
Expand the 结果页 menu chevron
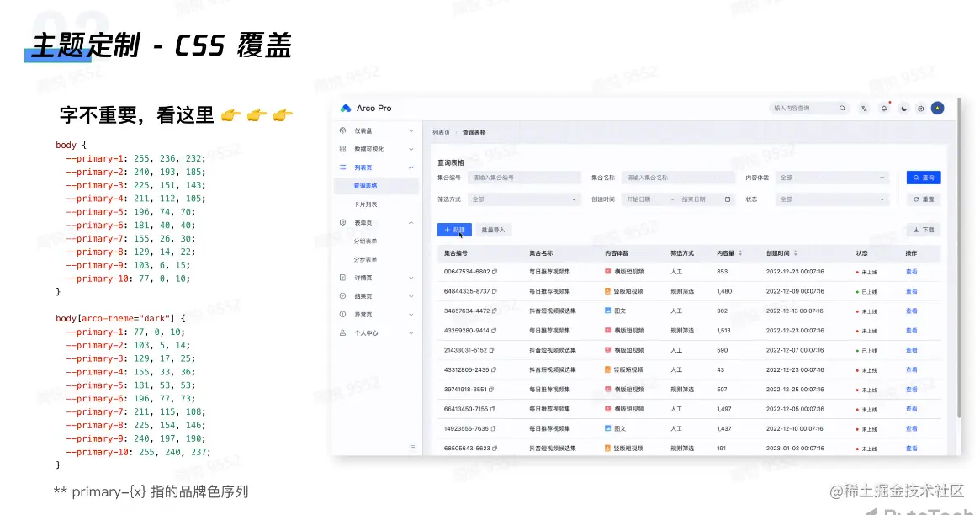point(411,295)
